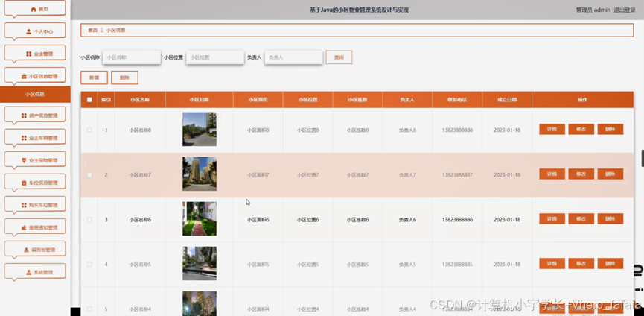644x316 pixels.
Task: Click the grid icon for 资产信息管理
Action: tap(25, 116)
